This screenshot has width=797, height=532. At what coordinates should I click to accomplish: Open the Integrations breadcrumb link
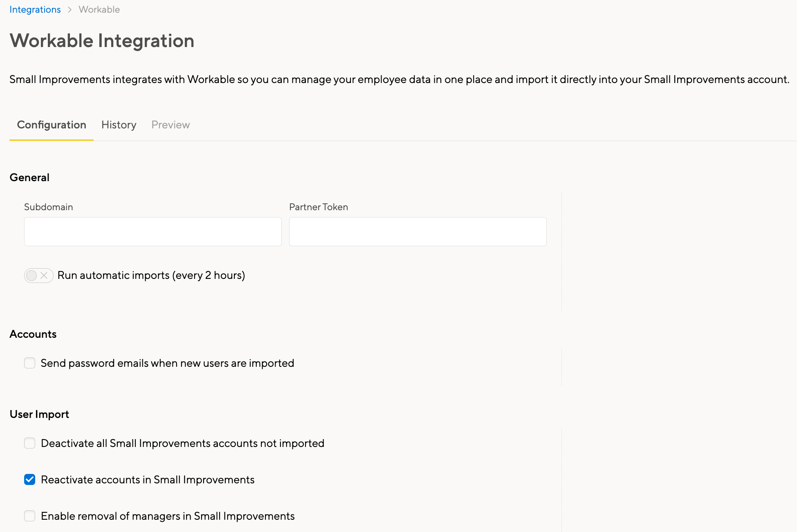[x=35, y=9]
